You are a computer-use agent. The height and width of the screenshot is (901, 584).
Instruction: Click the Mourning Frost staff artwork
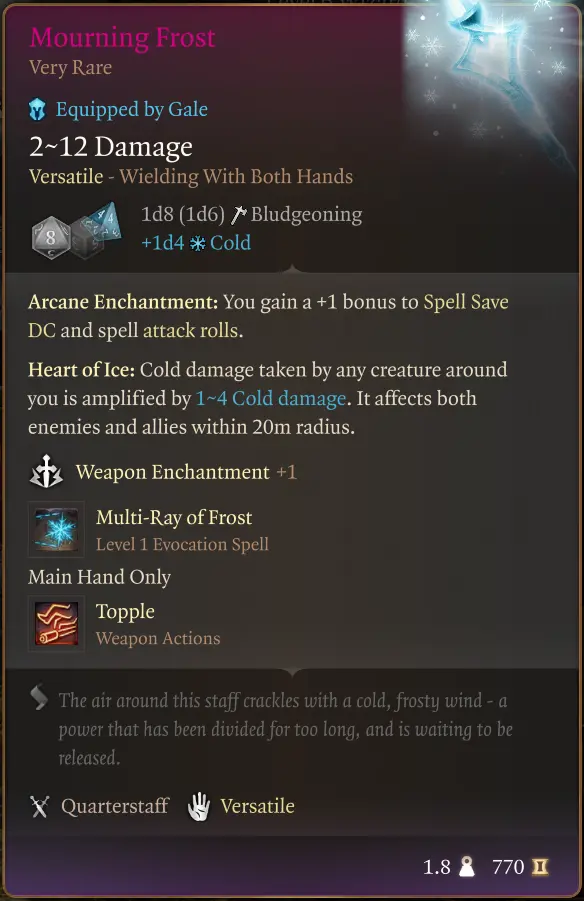(x=489, y=75)
